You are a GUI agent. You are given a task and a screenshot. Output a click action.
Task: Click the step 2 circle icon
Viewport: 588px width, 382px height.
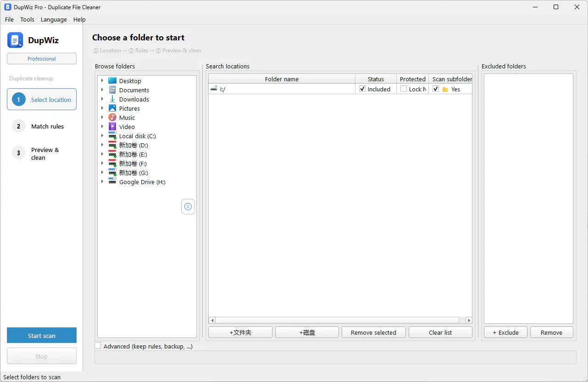19,126
